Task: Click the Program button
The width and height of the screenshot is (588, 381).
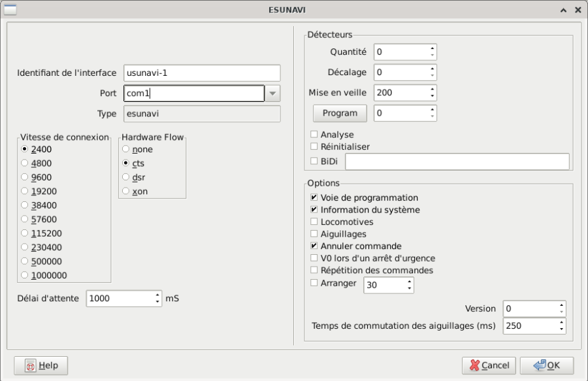Action: 339,113
